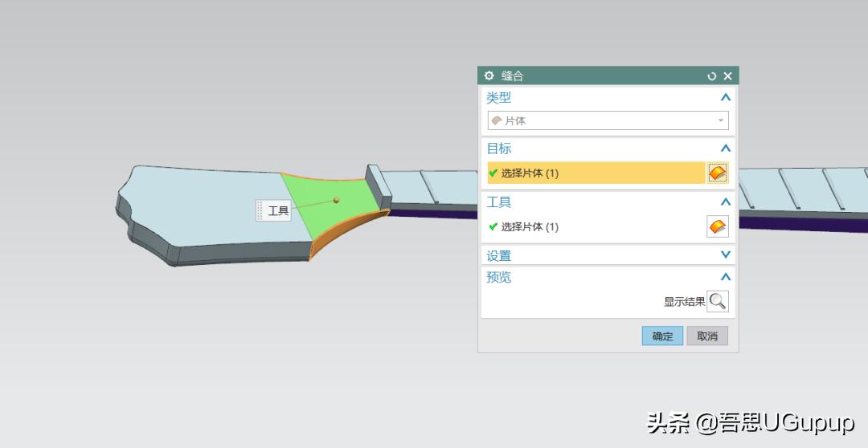The image size is (868, 448).
Task: Click the 显示结果 magnifier icon
Action: pos(718,301)
